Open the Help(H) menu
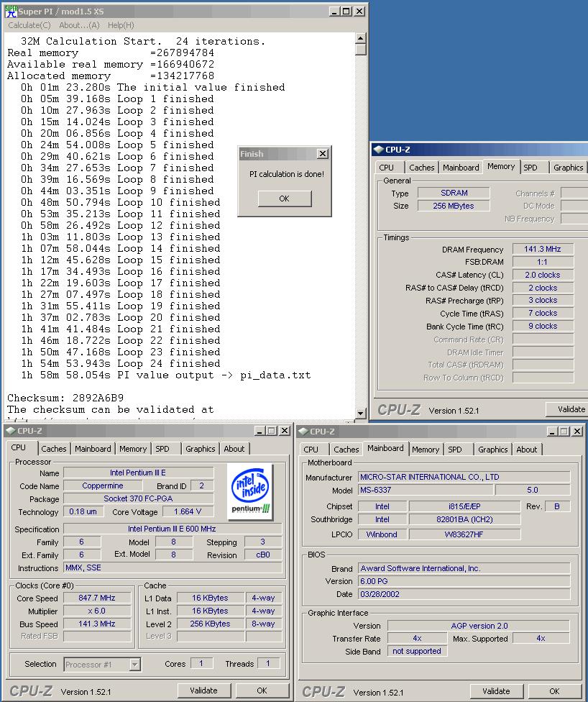Viewport: 588px width, 702px height. coord(121,25)
